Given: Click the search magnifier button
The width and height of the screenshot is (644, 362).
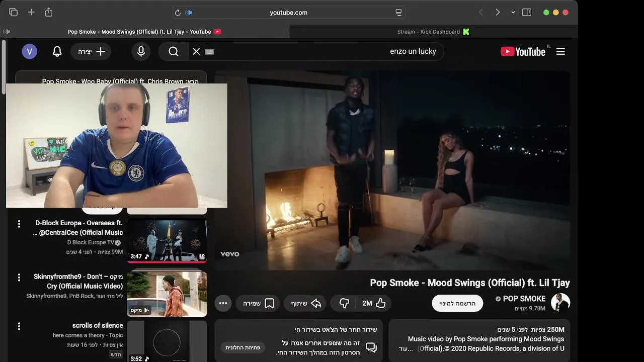Looking at the screenshot, I should point(174,51).
